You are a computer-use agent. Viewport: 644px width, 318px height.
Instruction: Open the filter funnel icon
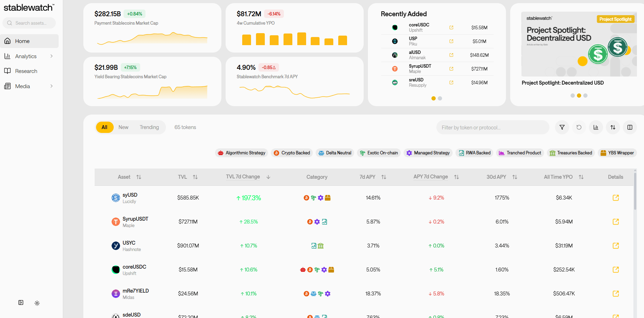tap(562, 127)
